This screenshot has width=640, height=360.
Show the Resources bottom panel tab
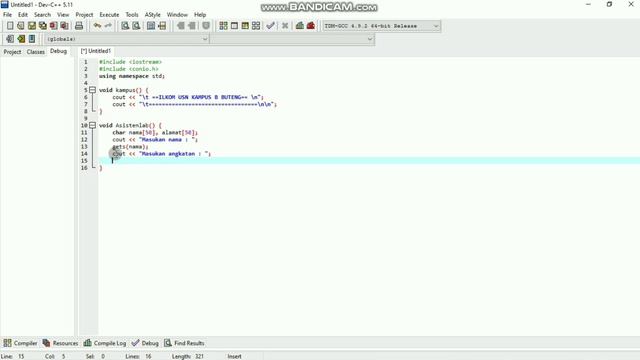click(x=60, y=343)
